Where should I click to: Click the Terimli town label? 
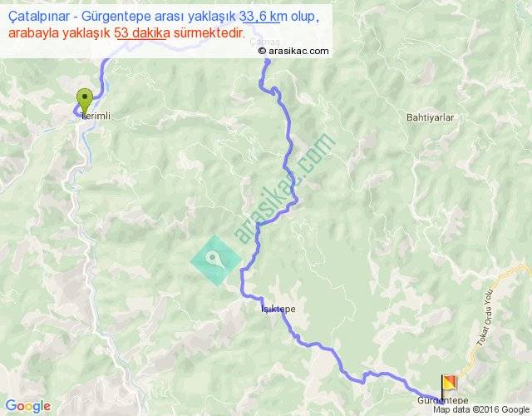point(96,116)
